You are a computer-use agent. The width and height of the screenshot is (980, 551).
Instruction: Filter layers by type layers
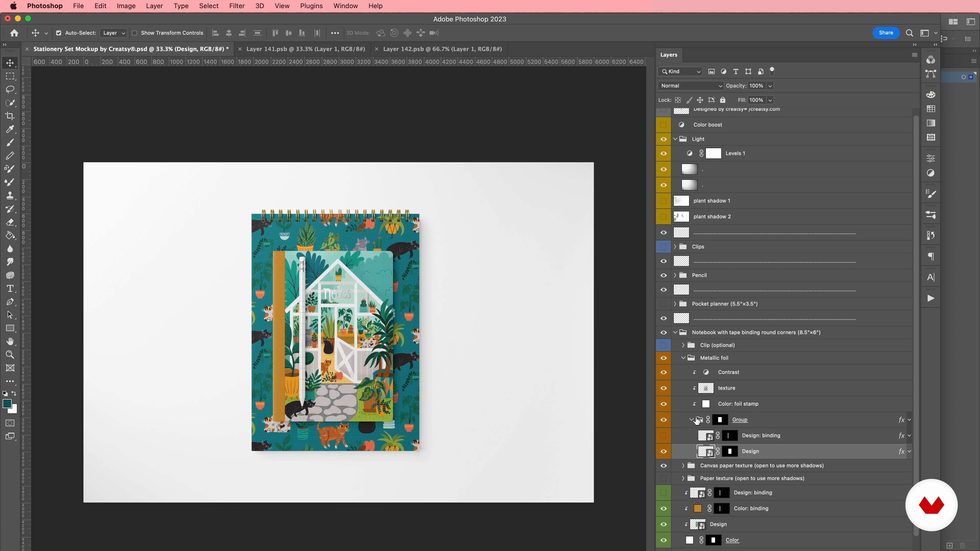tap(736, 71)
